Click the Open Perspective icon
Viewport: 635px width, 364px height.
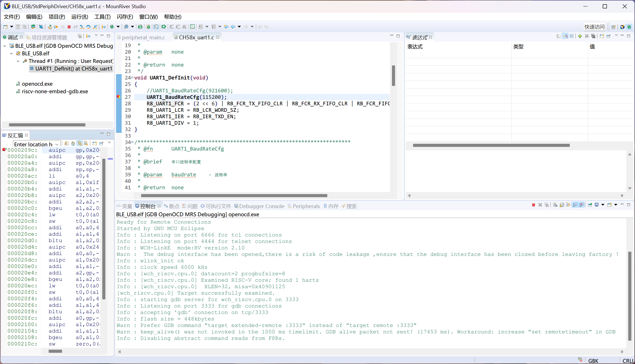[614, 27]
